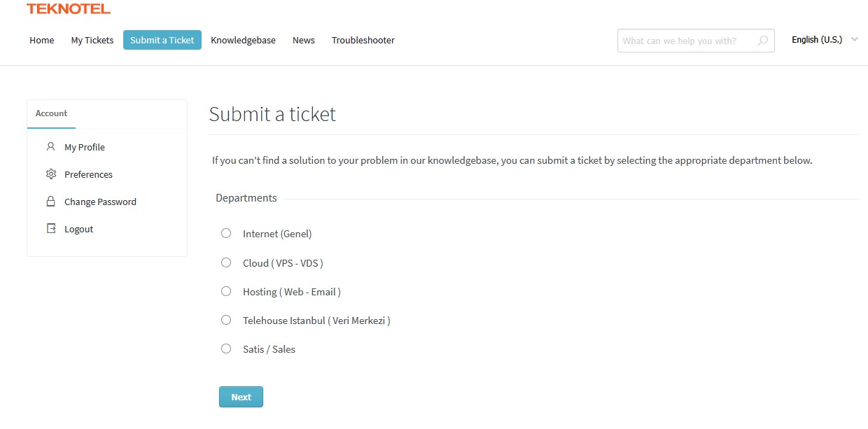This screenshot has width=868, height=429.
Task: Click the Change Password link
Action: tap(100, 202)
